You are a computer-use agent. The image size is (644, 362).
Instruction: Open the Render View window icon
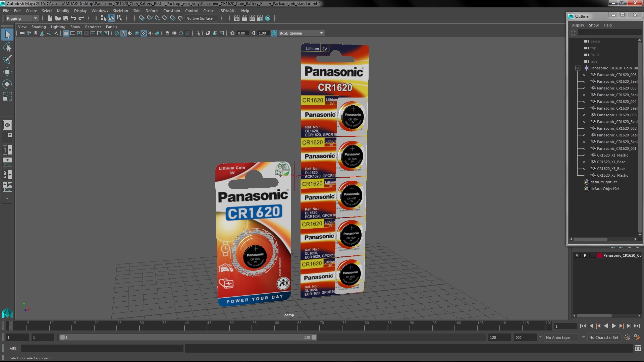coord(237,18)
